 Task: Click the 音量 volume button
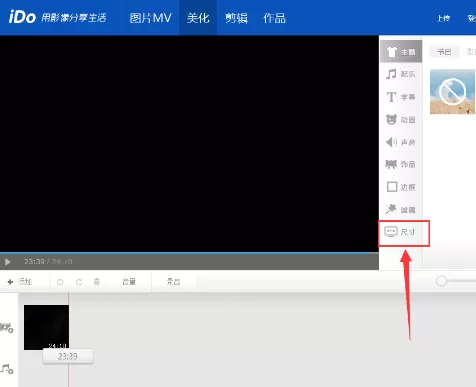pos(129,282)
